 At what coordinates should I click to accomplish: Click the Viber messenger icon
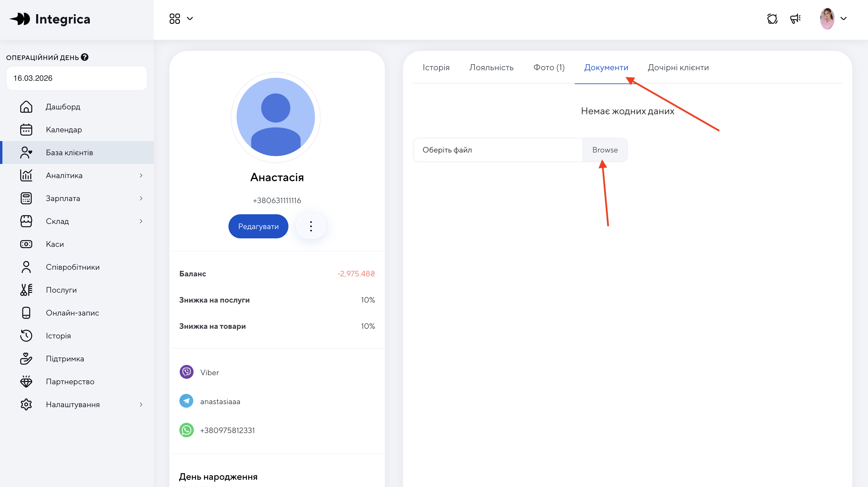(186, 372)
